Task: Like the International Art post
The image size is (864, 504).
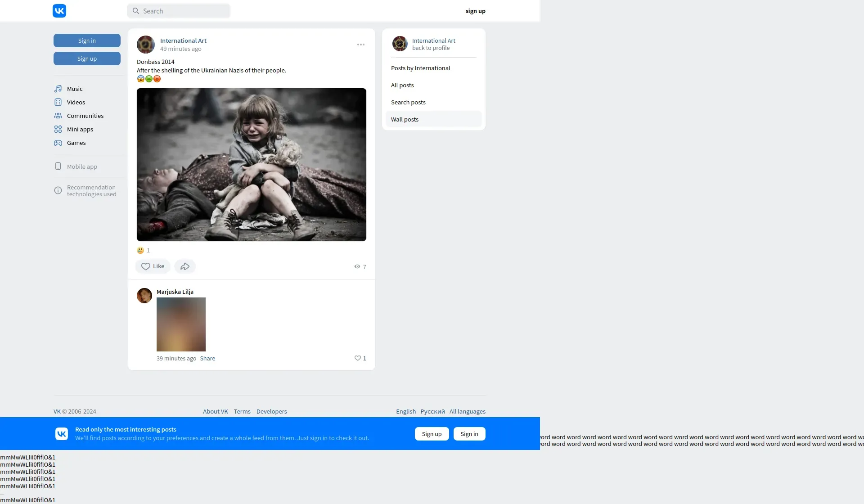Action: [x=153, y=266]
